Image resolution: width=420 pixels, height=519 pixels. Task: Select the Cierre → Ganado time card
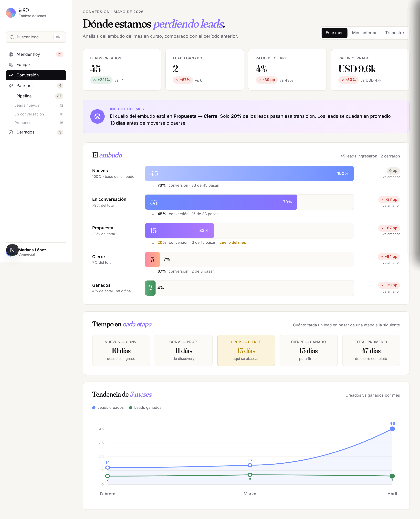pyautogui.click(x=308, y=350)
